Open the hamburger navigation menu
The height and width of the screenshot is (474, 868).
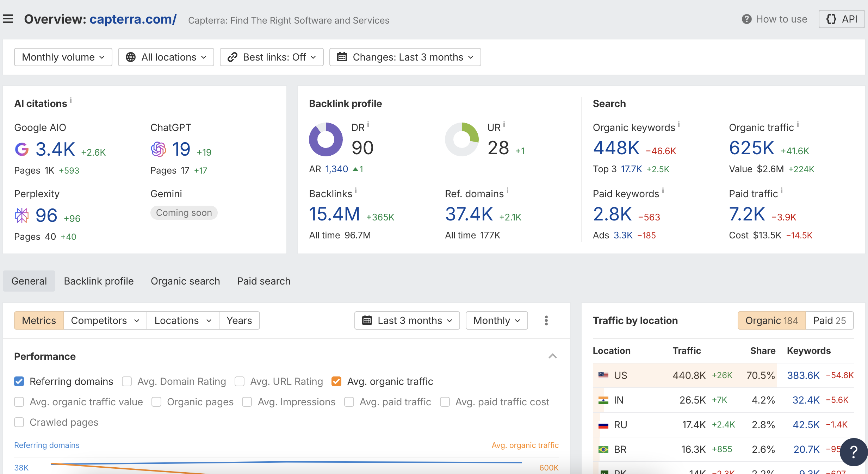click(8, 19)
